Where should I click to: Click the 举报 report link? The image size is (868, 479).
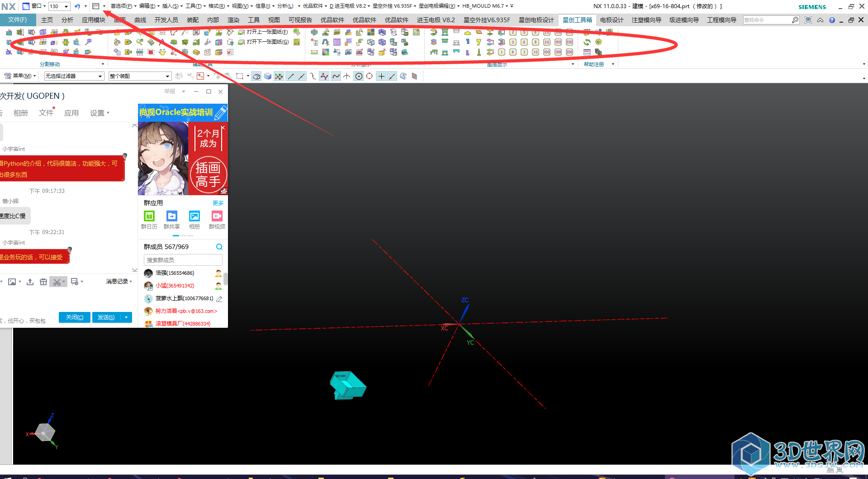click(170, 91)
